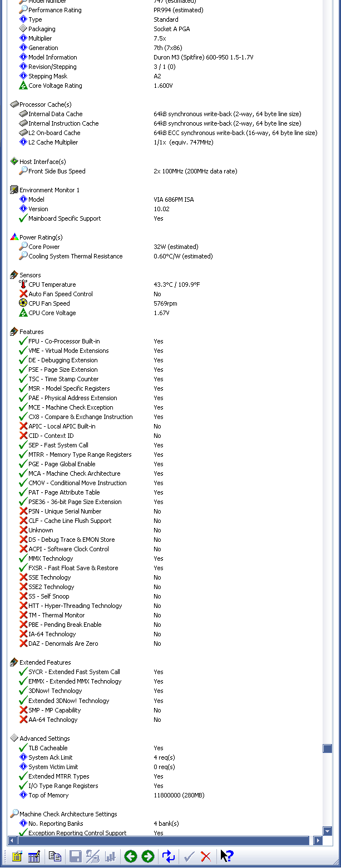Click the grey checkmark OK icon
Image resolution: width=341 pixels, height=868 pixels.
189,856
